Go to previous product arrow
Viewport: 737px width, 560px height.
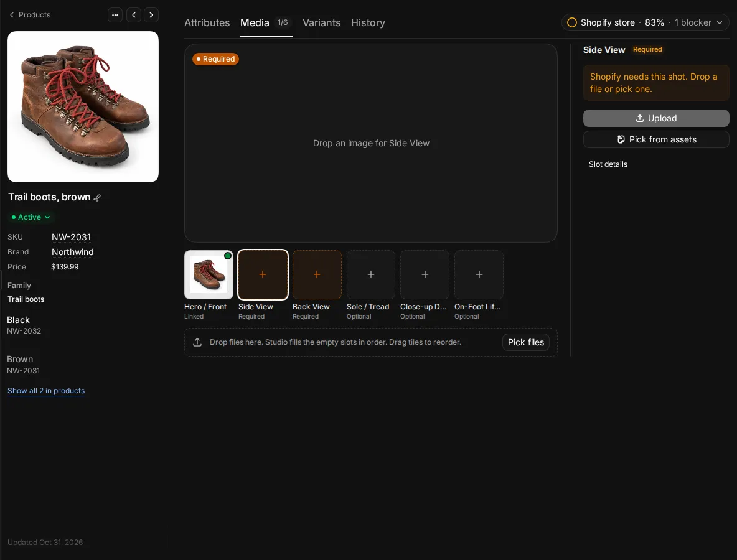134,15
